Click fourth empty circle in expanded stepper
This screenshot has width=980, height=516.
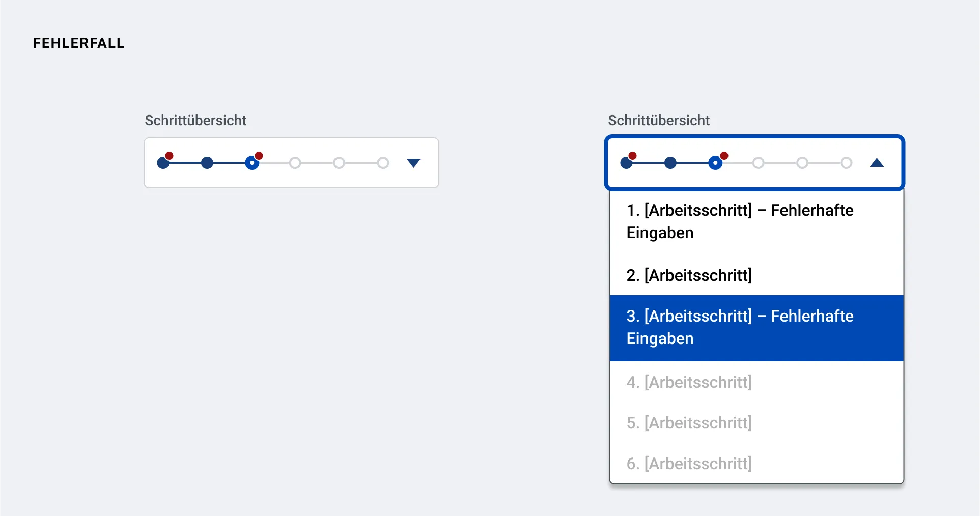[759, 163]
